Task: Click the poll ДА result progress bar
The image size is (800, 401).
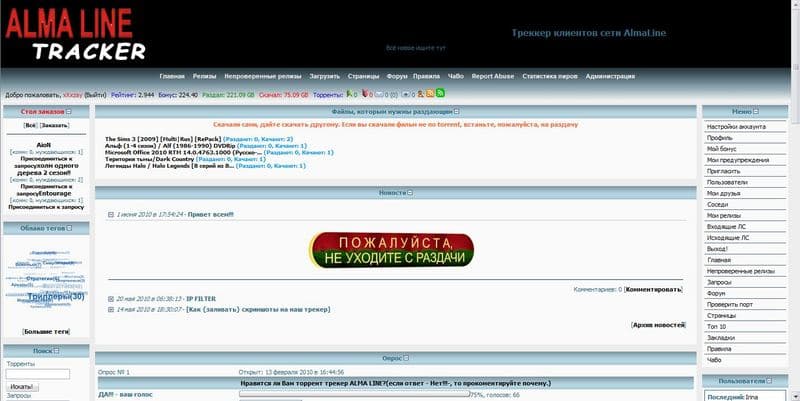Action: 355,394
